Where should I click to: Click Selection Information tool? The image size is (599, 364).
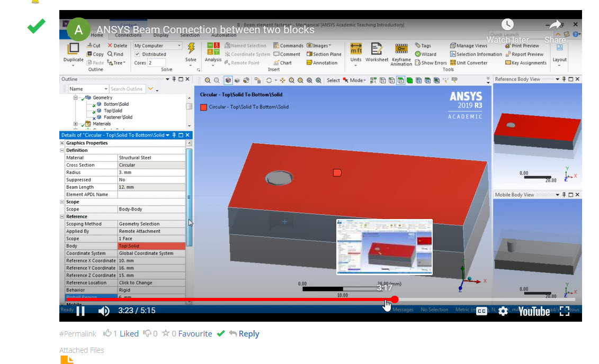(476, 54)
